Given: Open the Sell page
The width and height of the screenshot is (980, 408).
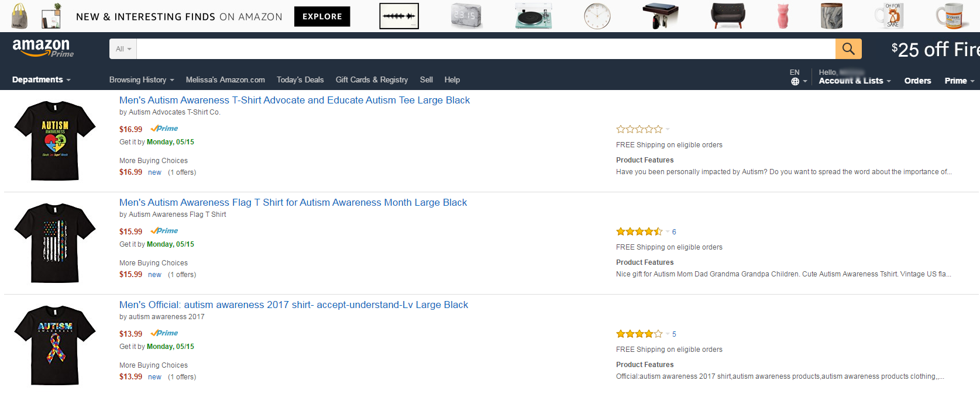Looking at the screenshot, I should (x=427, y=79).
